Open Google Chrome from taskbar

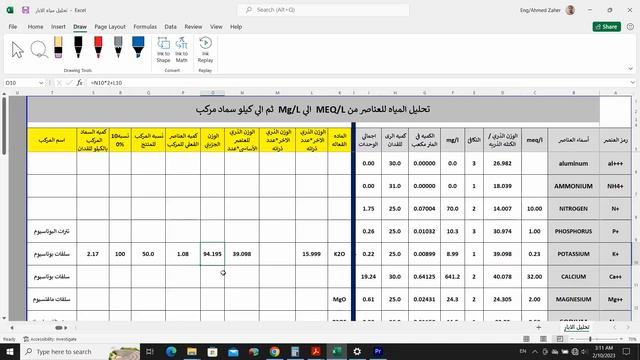[x=275, y=351]
